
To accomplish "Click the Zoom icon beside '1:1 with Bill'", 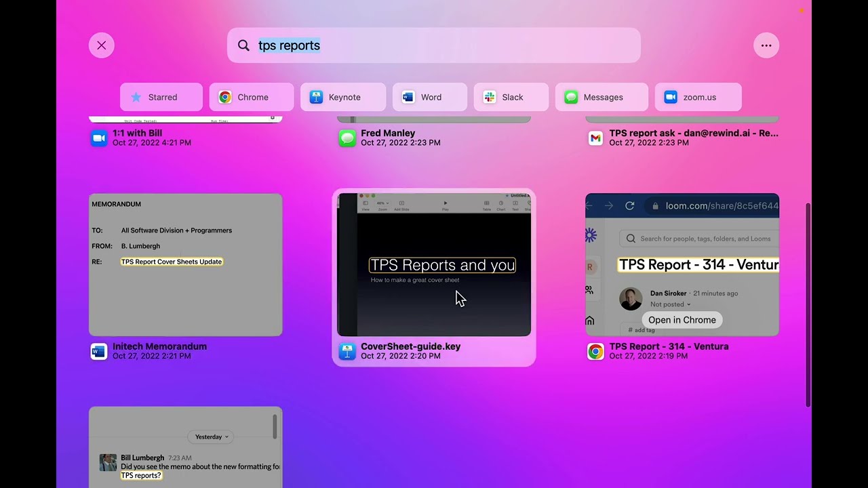I will click(x=99, y=138).
